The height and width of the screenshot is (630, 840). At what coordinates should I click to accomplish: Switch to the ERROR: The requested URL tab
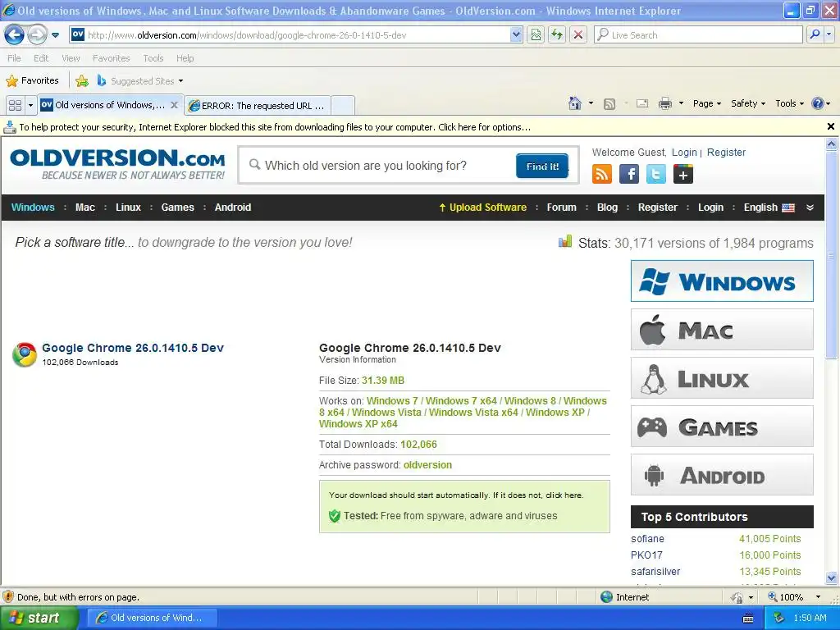pyautogui.click(x=257, y=106)
